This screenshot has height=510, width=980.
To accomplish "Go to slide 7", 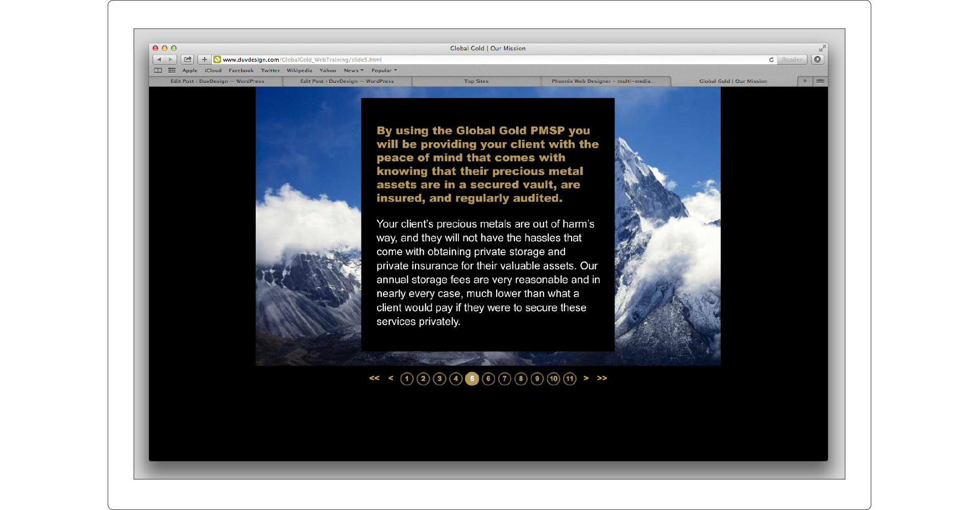I will point(505,378).
